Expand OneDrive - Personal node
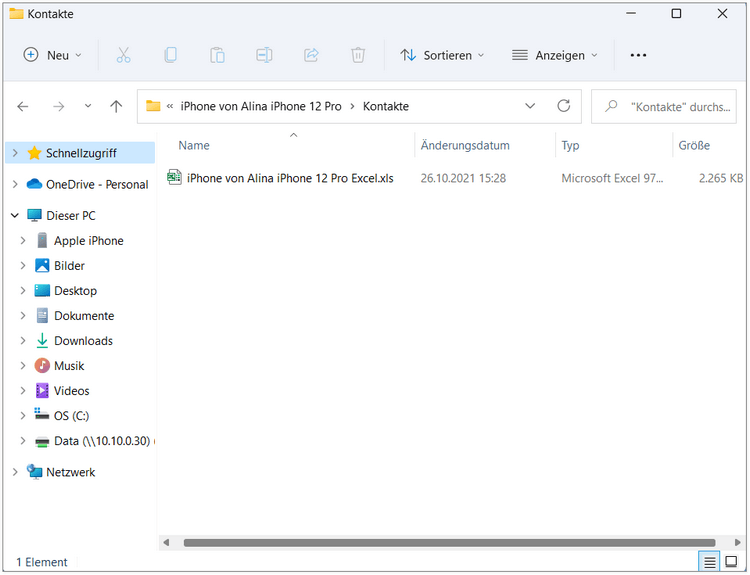Image resolution: width=750 pixels, height=575 pixels. (x=15, y=184)
